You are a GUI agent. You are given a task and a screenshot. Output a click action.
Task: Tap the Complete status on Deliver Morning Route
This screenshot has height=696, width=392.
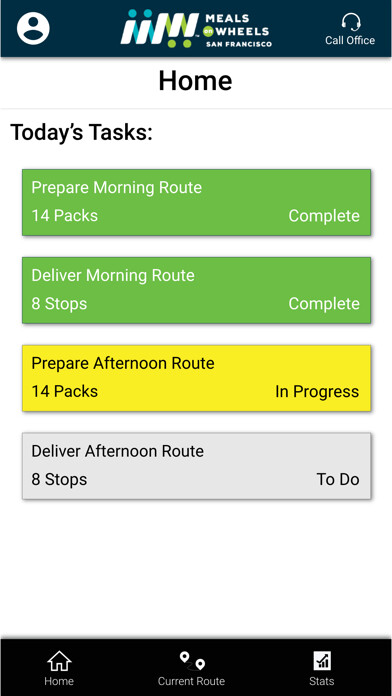coord(324,304)
